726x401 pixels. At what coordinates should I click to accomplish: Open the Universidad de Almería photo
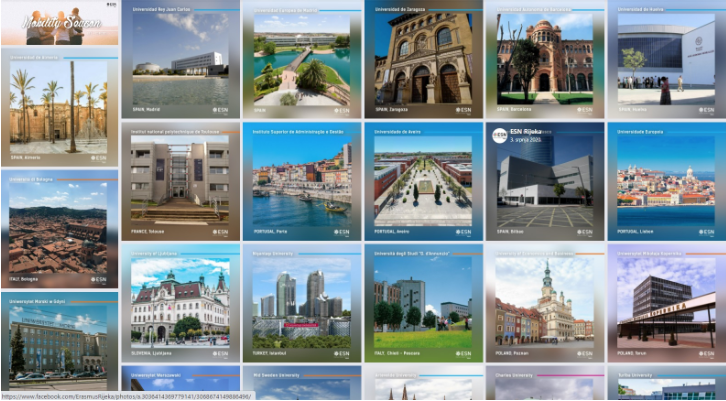click(59, 108)
